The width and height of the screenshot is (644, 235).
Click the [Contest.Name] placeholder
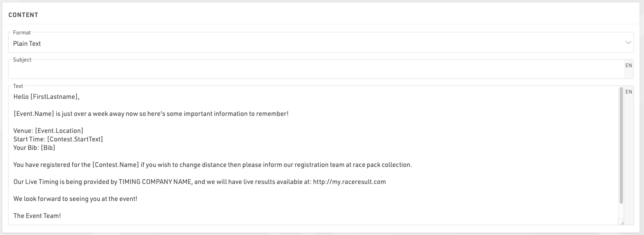pyautogui.click(x=116, y=165)
